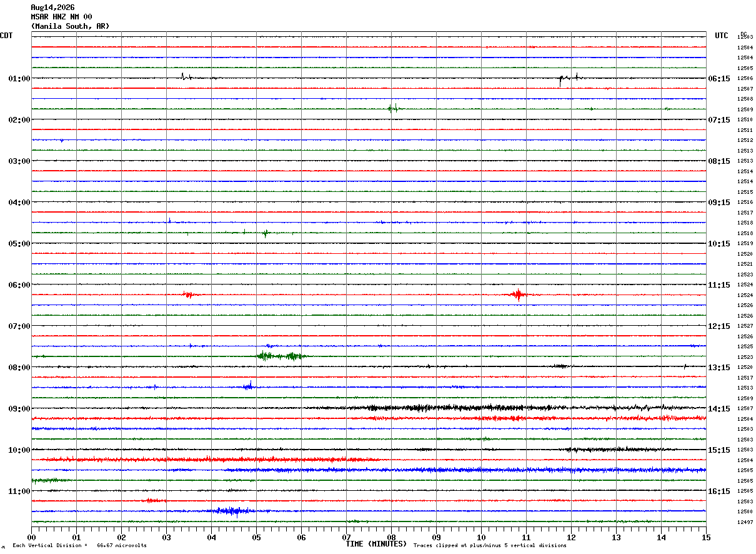This screenshot has width=756, height=554.
Task: Click the (Manila South, AR) location text
Action: coord(70,26)
